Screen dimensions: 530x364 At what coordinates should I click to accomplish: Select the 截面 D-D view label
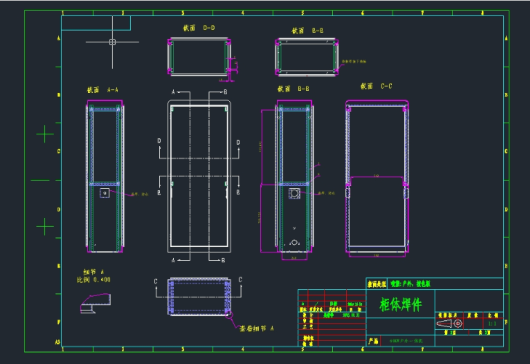(199, 28)
